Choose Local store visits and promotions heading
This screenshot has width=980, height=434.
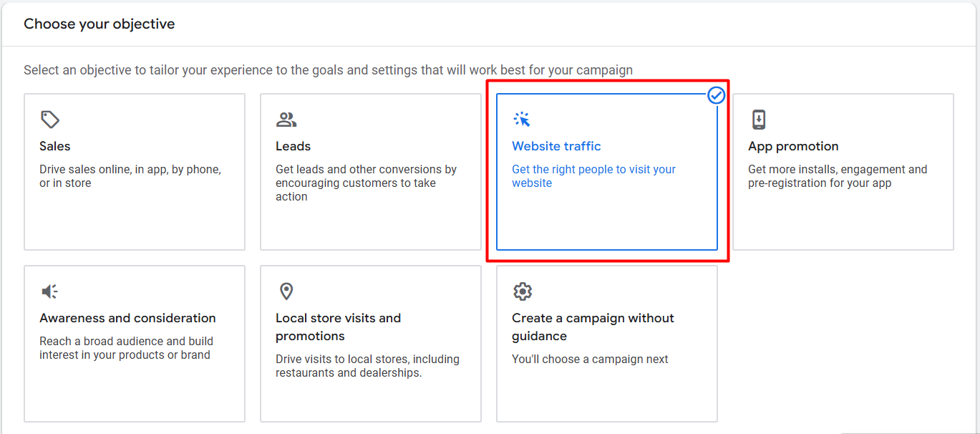[338, 327]
